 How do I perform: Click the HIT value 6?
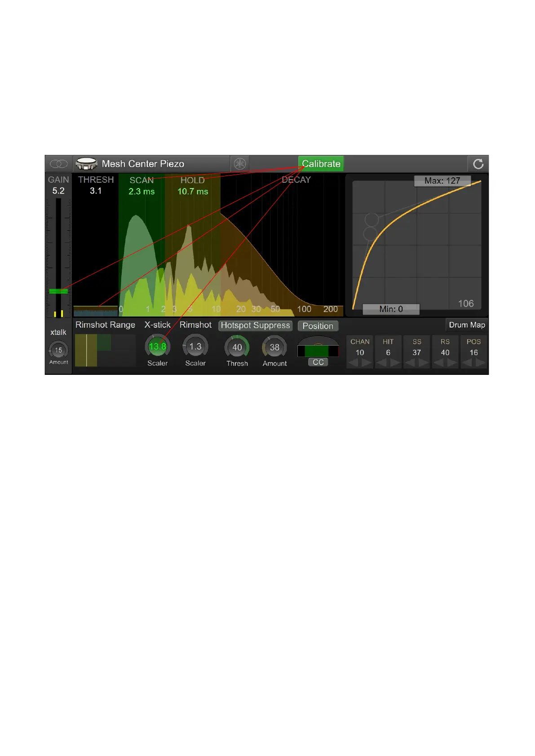point(388,353)
